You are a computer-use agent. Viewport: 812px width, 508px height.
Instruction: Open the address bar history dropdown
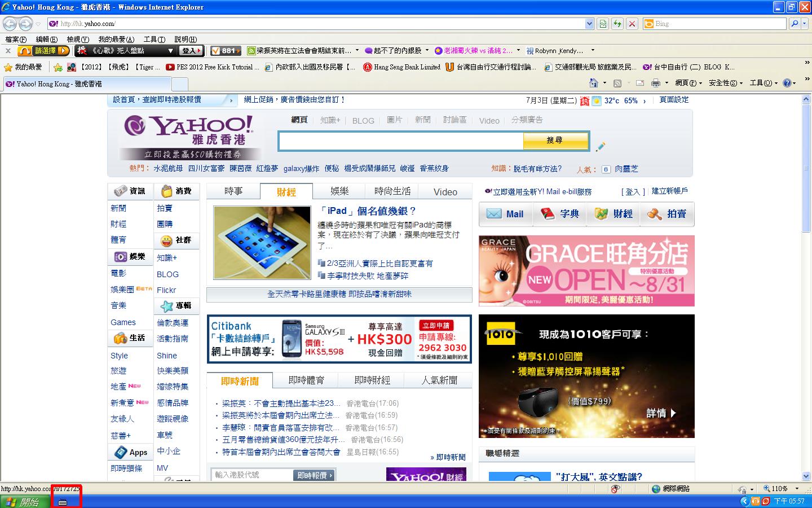[589, 24]
